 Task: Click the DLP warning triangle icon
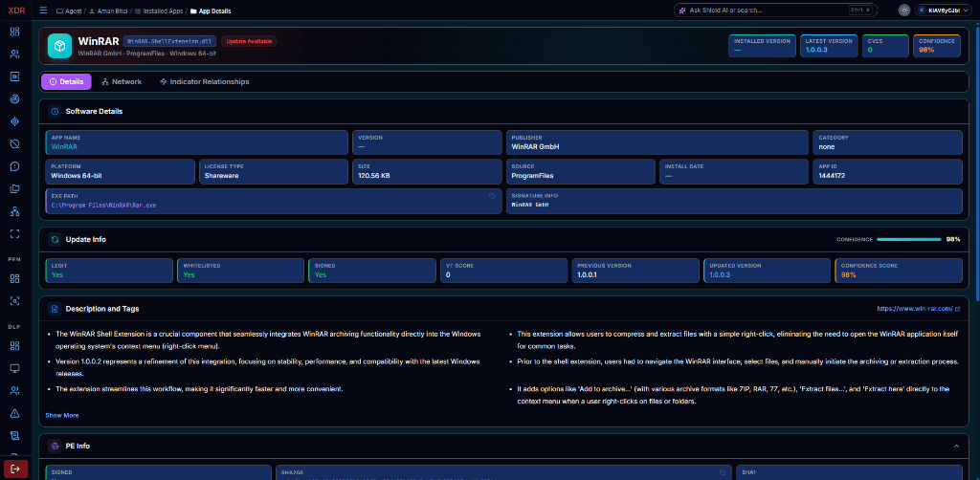point(15,413)
